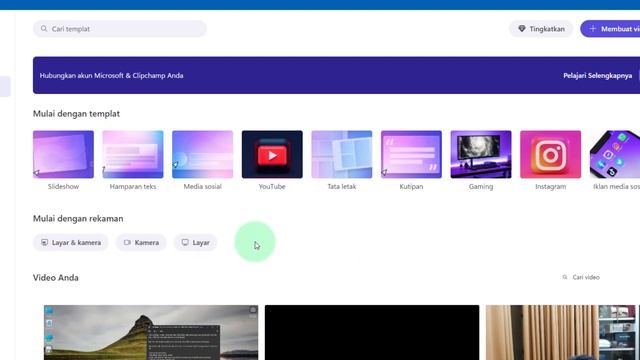Click the YouTube label text

[272, 187]
